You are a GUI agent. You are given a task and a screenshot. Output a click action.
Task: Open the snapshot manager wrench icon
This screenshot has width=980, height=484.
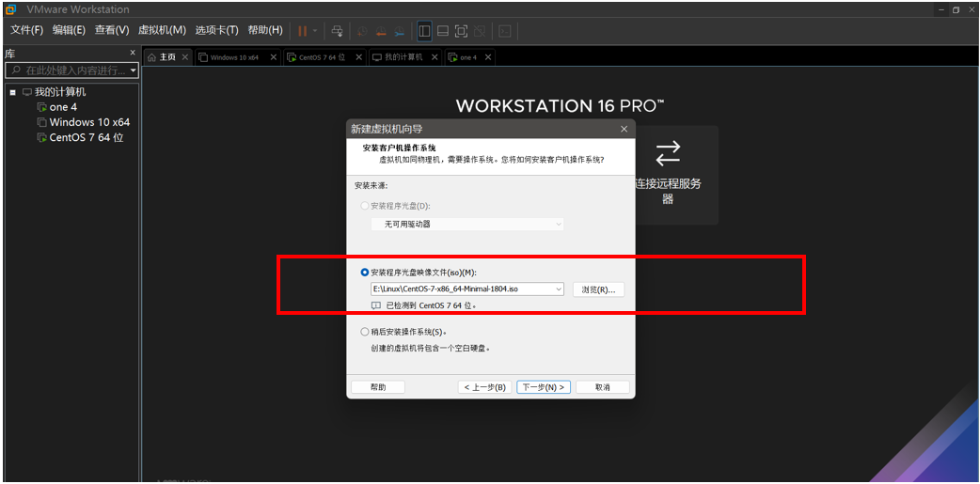pos(399,31)
